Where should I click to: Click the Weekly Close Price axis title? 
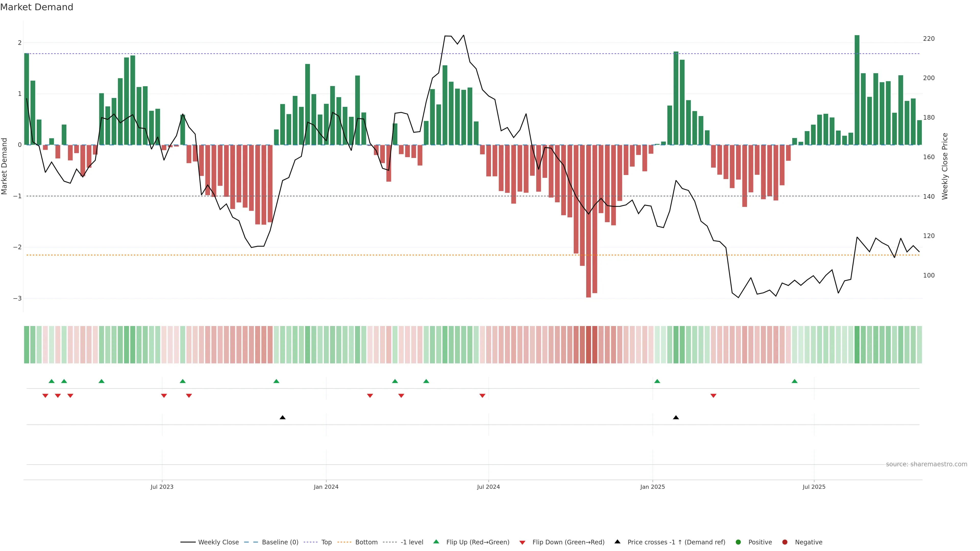tap(945, 166)
